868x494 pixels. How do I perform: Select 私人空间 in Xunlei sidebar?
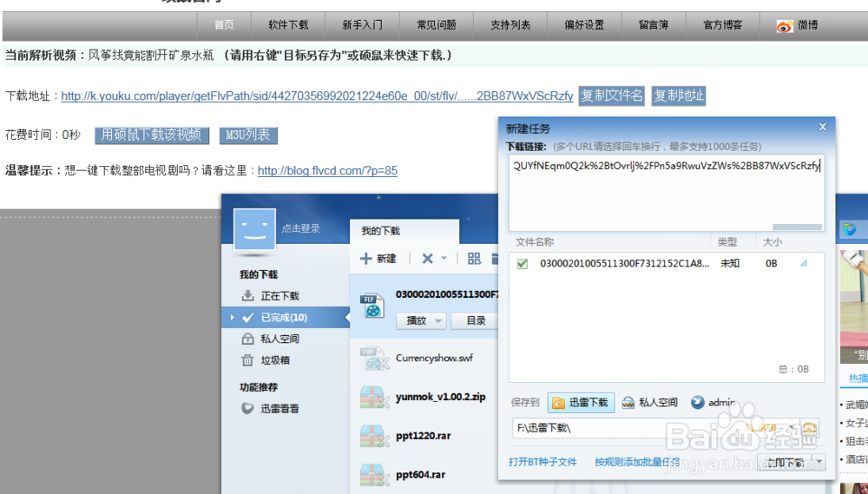(279, 339)
